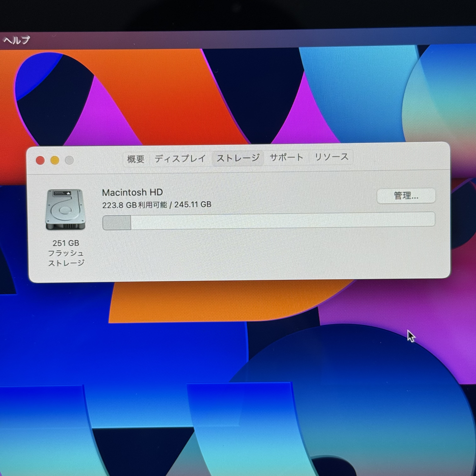The height and width of the screenshot is (476, 476).
Task: Click the フラッシュストレージ label under the drive
Action: click(66, 258)
